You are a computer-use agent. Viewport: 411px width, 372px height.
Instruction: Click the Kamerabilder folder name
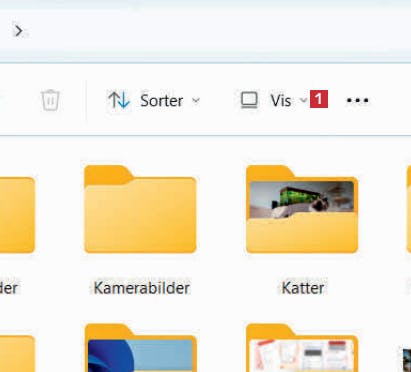coord(142,288)
